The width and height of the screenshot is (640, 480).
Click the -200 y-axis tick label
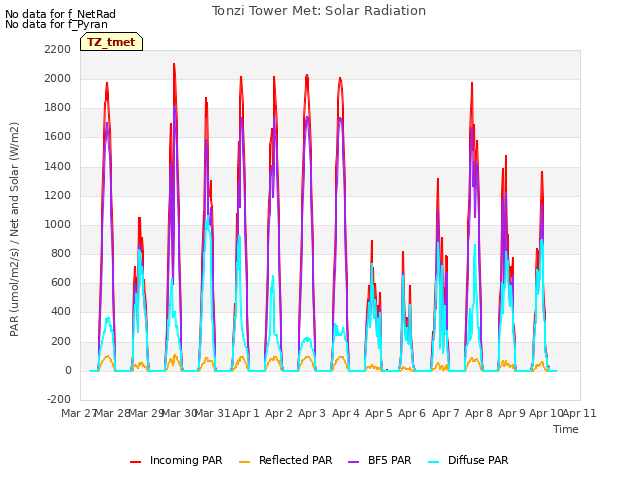pyautogui.click(x=59, y=399)
